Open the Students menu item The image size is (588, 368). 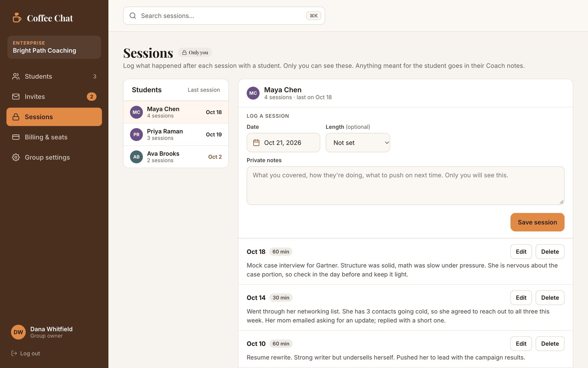point(54,76)
